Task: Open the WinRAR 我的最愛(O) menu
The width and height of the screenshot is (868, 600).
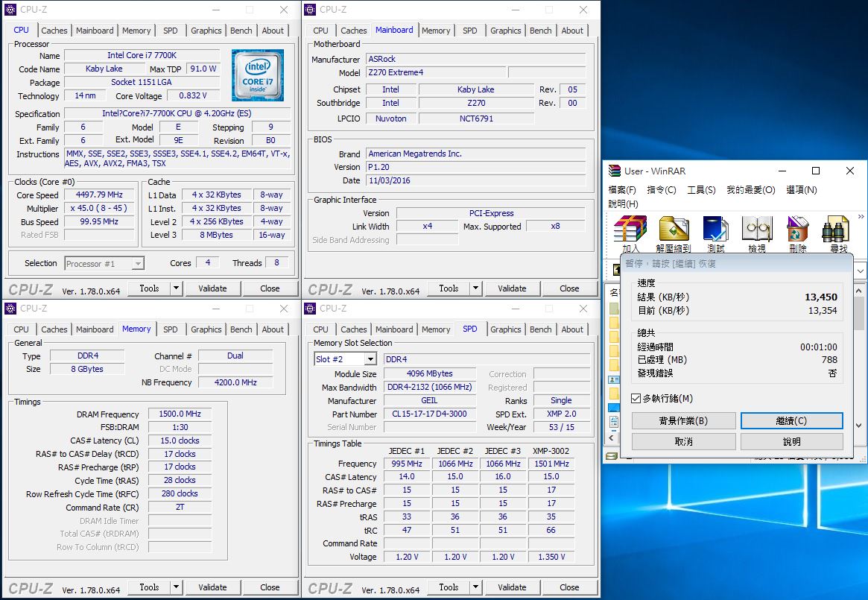Action: (x=750, y=190)
